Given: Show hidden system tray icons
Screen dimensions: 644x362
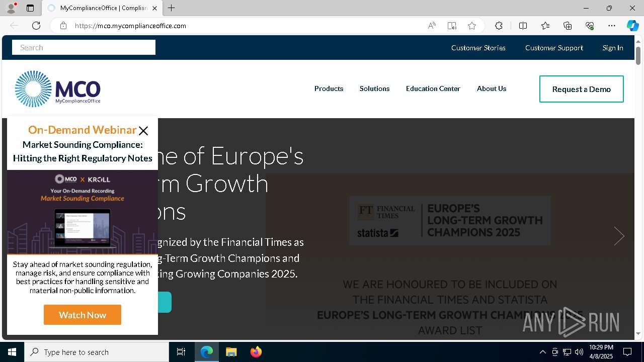Looking at the screenshot, I should tap(542, 352).
